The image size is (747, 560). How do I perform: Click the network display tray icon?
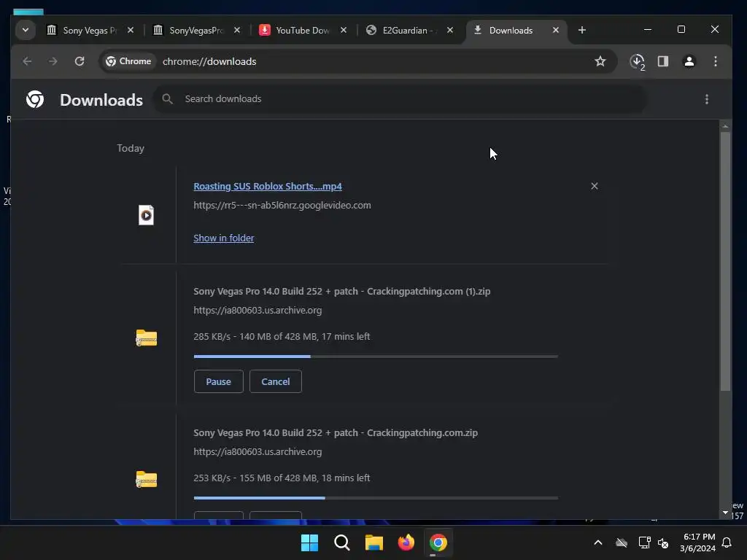click(644, 542)
